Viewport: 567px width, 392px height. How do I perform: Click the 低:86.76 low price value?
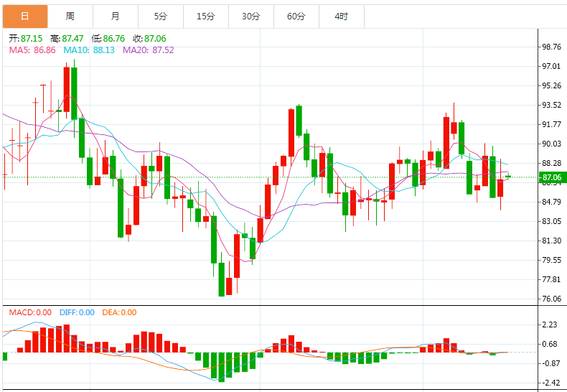(108, 38)
